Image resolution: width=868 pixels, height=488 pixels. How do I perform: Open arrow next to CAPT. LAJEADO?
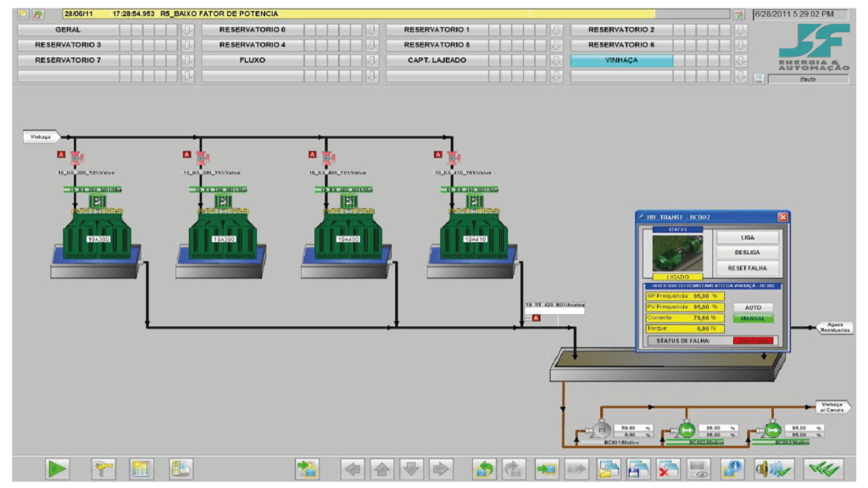point(556,60)
